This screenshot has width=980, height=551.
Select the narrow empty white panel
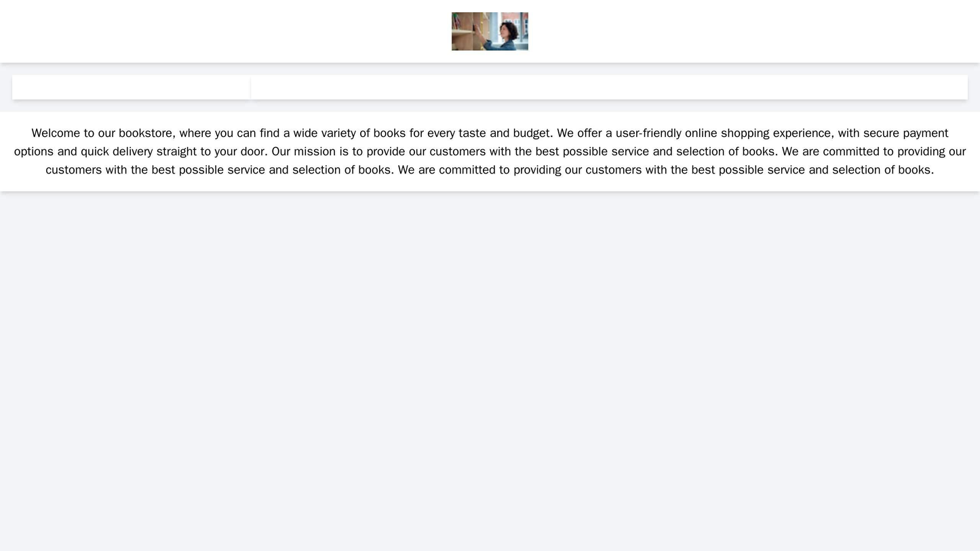(131, 87)
